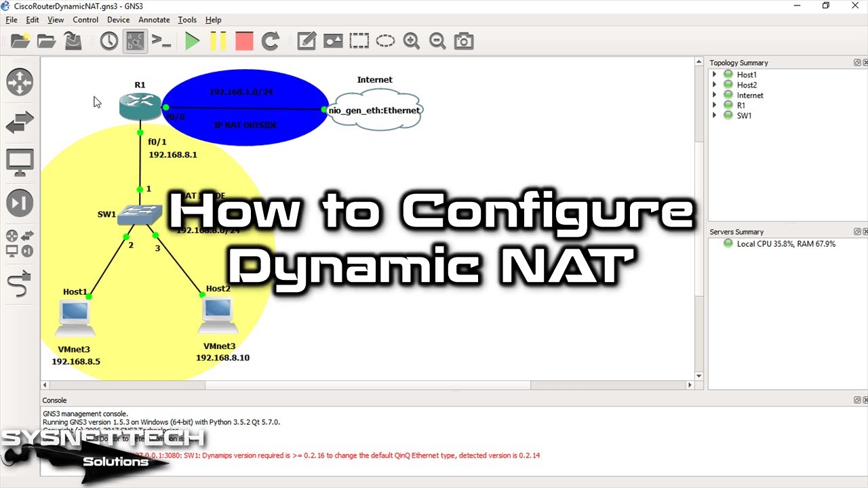Screen dimensions: 868x488
Task: Click router R1 on the canvas
Action: (140, 106)
